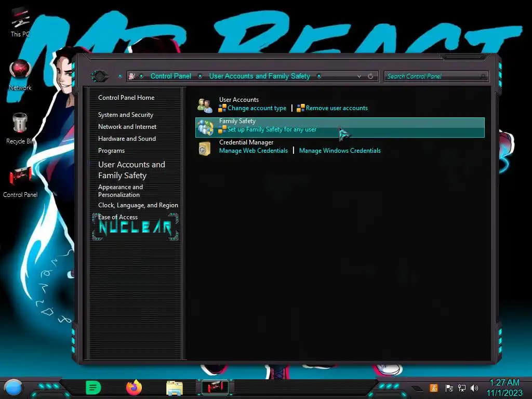Expand the dot after the Control Panel breadcrumb
Viewport: 532px width, 399px height.
(200, 76)
